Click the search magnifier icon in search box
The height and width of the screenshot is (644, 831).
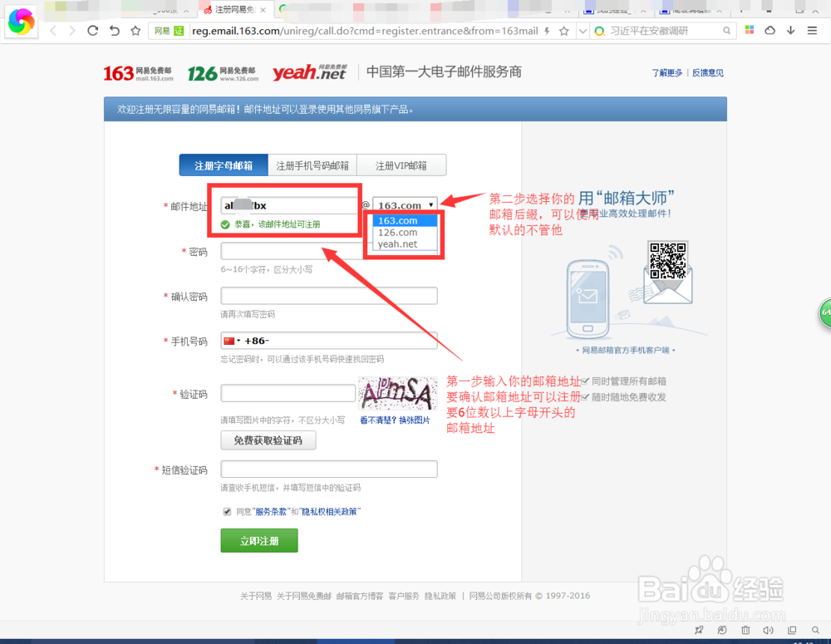tap(726, 31)
